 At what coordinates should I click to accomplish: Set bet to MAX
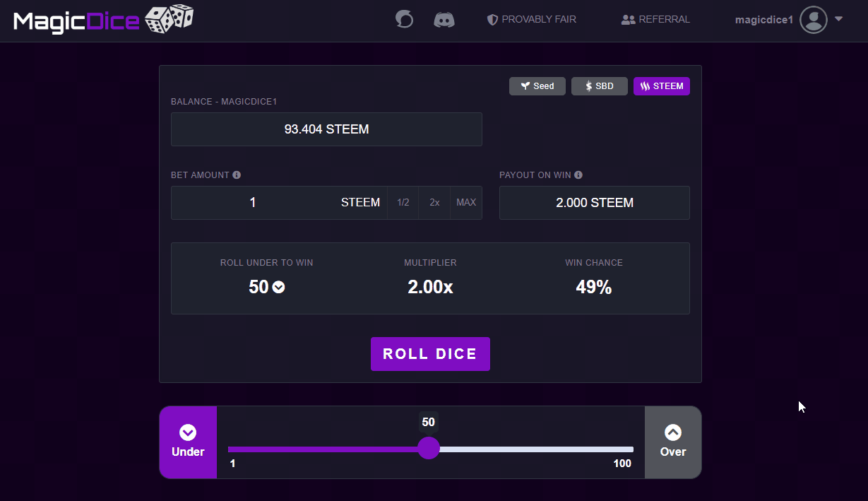tap(466, 203)
